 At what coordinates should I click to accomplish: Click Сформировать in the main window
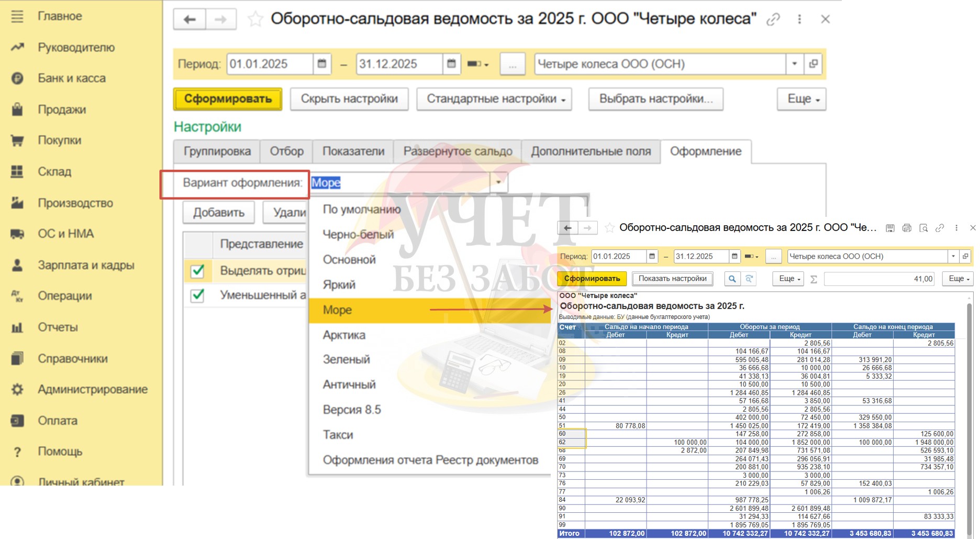(228, 99)
